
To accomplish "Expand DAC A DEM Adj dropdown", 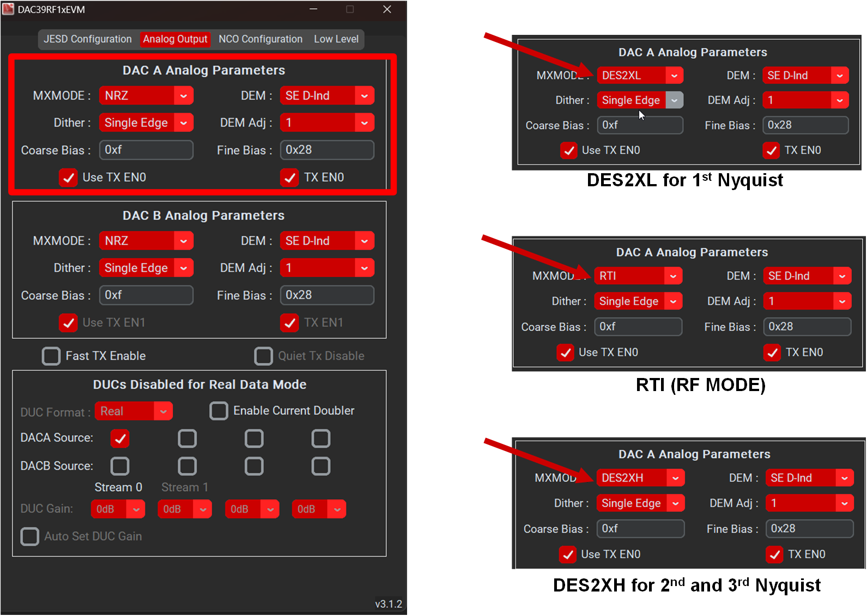I will (327, 123).
